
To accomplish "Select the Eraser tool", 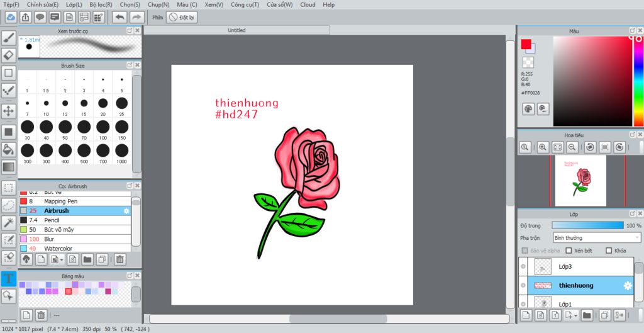I will [x=9, y=55].
